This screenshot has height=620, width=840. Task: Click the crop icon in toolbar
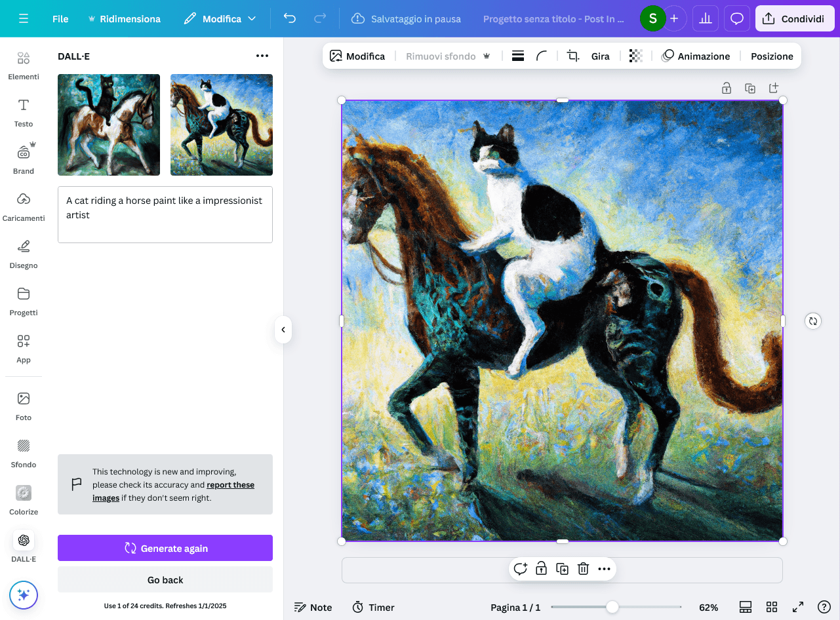coord(572,56)
